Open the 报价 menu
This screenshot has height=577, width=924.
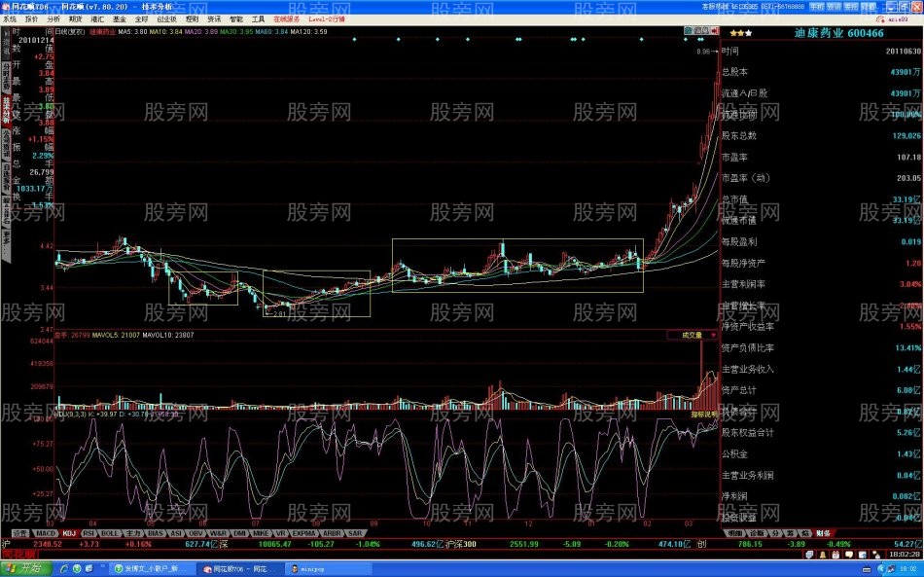click(x=31, y=19)
